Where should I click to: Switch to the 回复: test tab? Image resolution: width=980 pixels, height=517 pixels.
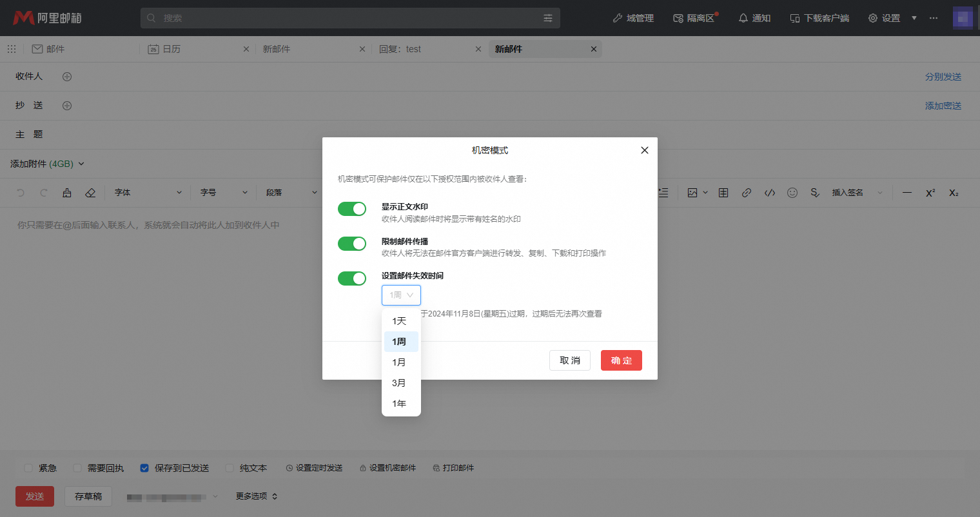tap(400, 49)
